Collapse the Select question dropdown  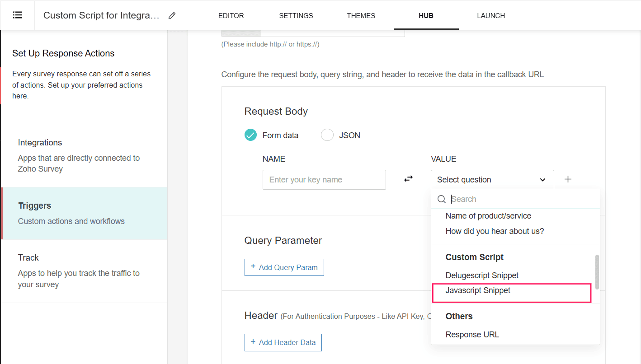[542, 180]
